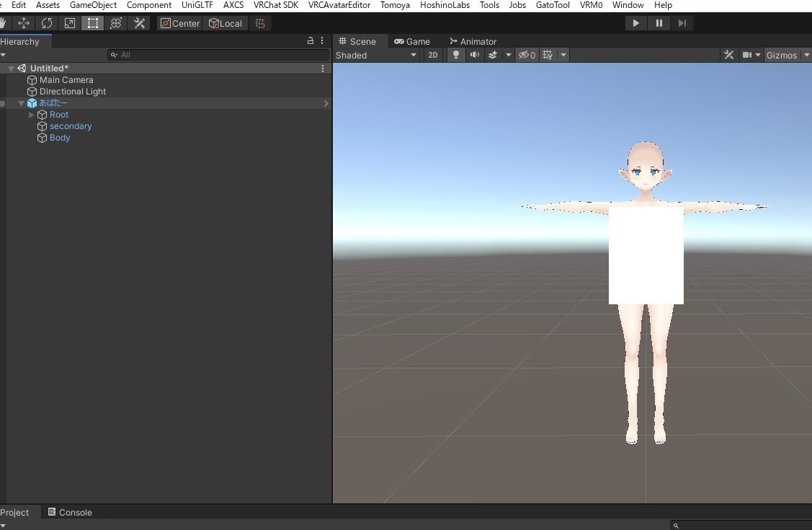Toggle scene view lighting

pos(455,54)
